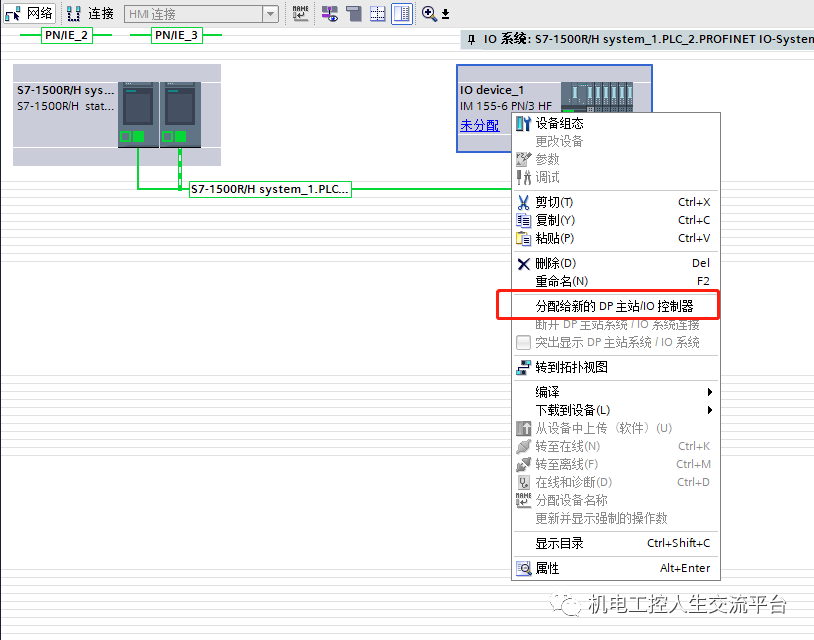The width and height of the screenshot is (814, 640).
Task: Select 粘贴(P) in the context menu
Action: [x=616, y=238]
